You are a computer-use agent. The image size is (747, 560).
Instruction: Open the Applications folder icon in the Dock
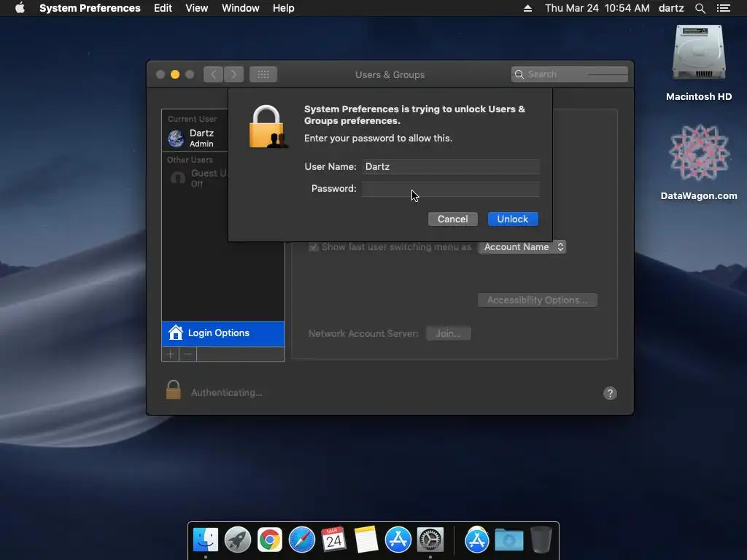[x=477, y=540]
